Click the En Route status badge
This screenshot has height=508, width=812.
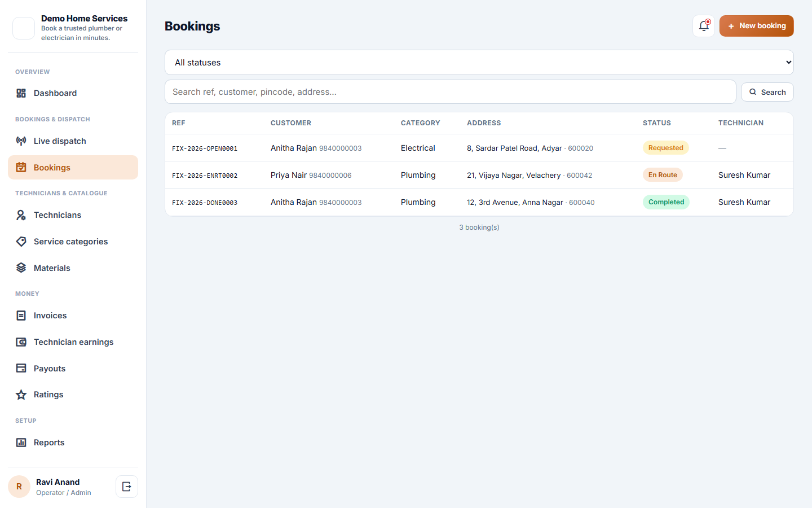click(663, 175)
